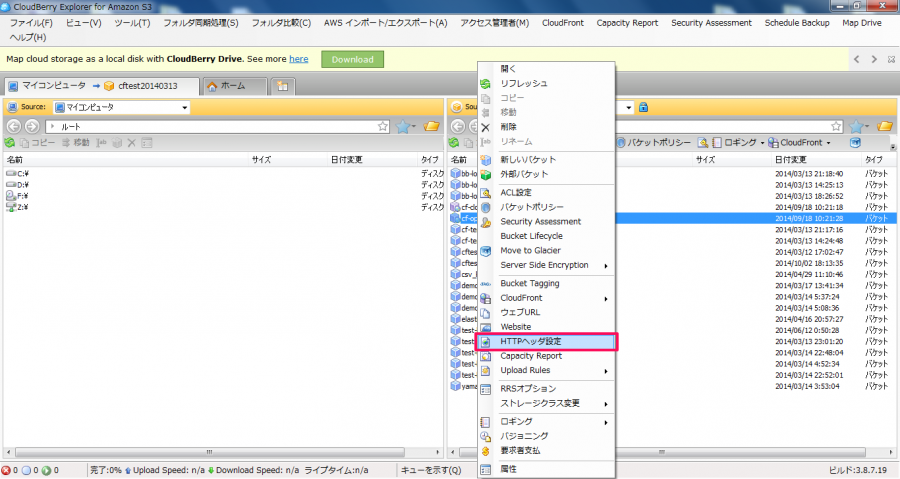Open the ヘルプ(H) menu
Image resolution: width=900 pixels, height=479 pixels.
coord(28,37)
